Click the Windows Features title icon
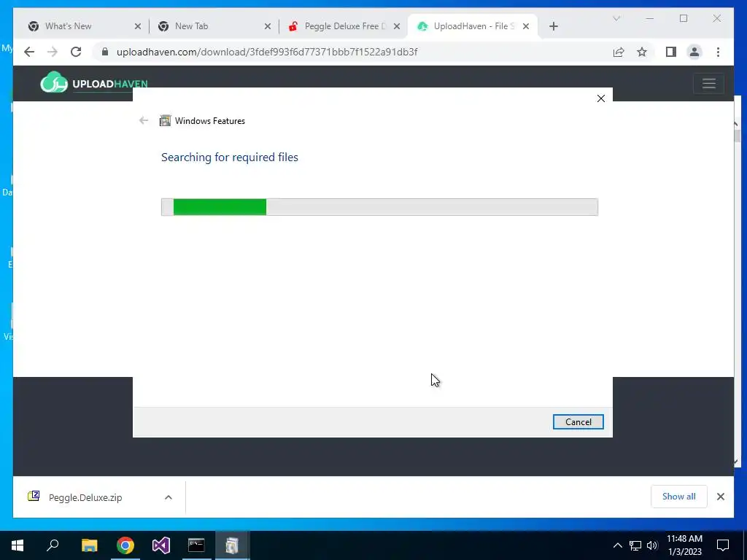 point(165,120)
